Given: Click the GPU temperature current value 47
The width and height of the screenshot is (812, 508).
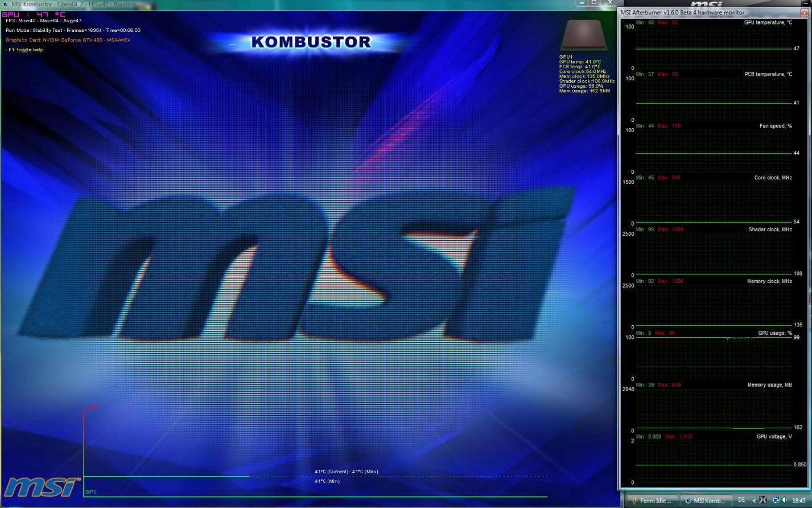Looking at the screenshot, I should (x=797, y=49).
